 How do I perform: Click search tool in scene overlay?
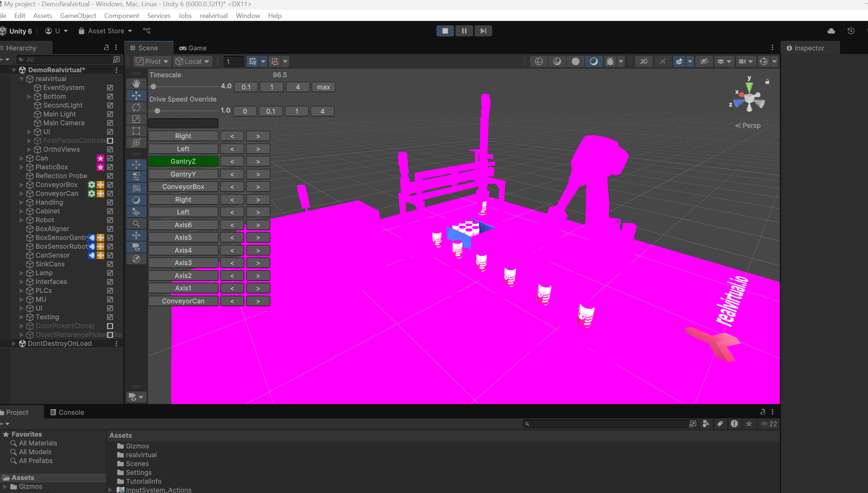[136, 224]
